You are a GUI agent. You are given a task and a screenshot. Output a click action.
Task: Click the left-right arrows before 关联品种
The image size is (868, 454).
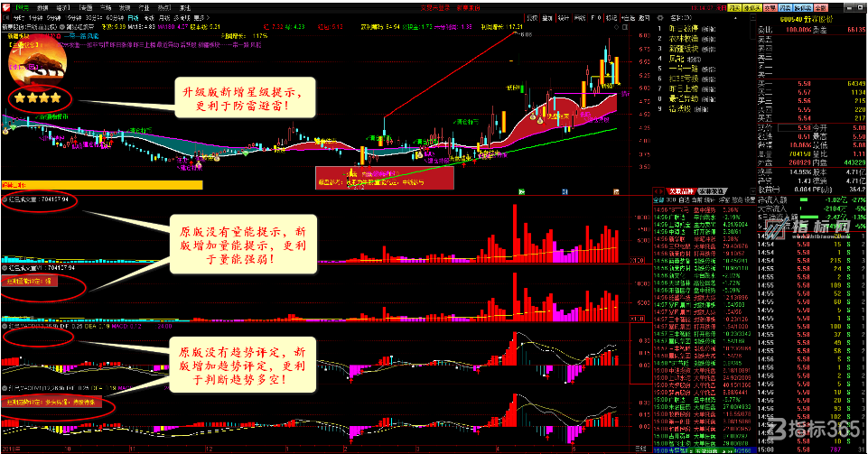click(x=658, y=191)
